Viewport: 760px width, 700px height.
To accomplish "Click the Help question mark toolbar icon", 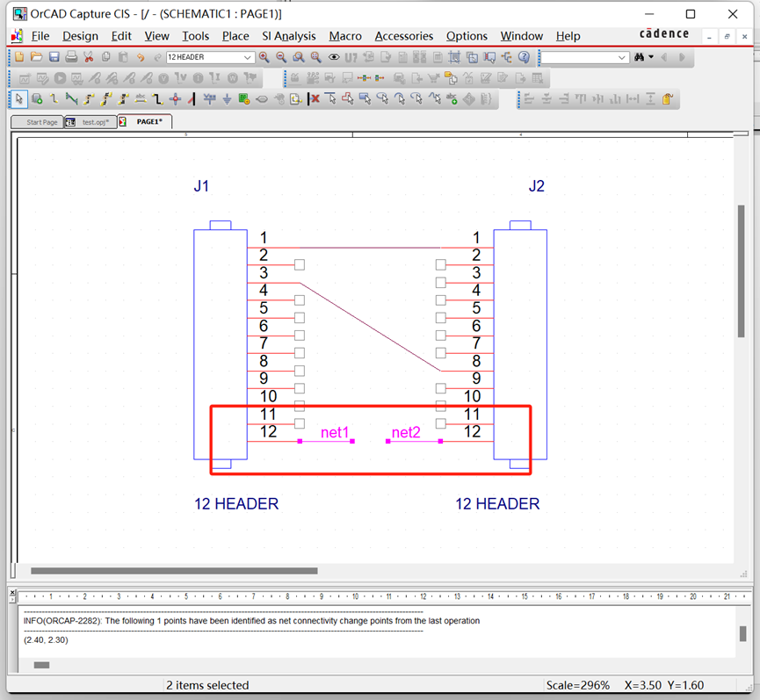I will pyautogui.click(x=524, y=57).
